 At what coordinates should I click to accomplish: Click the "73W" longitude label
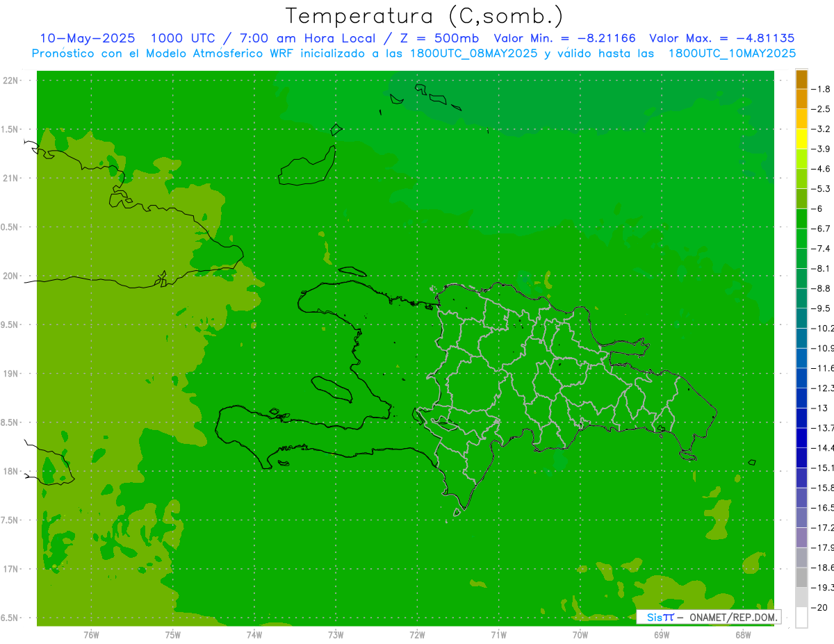336,634
